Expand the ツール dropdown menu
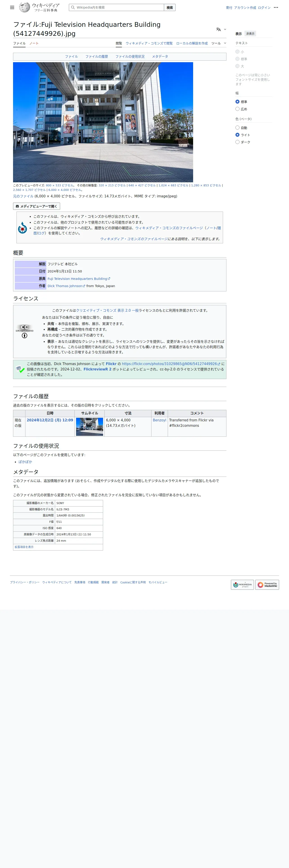The height and width of the screenshot is (868, 289). (x=219, y=43)
